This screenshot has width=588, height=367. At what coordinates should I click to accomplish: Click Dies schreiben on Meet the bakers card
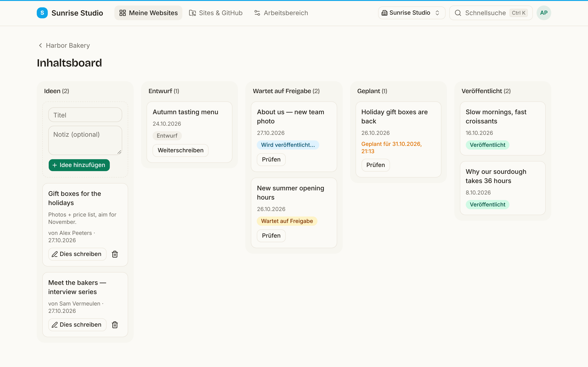[77, 325]
